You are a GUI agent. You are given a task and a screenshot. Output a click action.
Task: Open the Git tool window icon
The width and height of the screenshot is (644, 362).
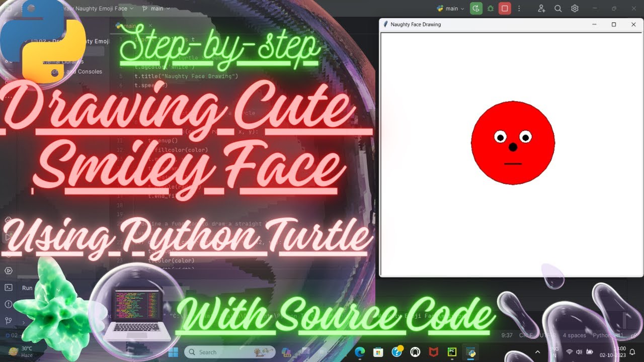[x=9, y=321]
